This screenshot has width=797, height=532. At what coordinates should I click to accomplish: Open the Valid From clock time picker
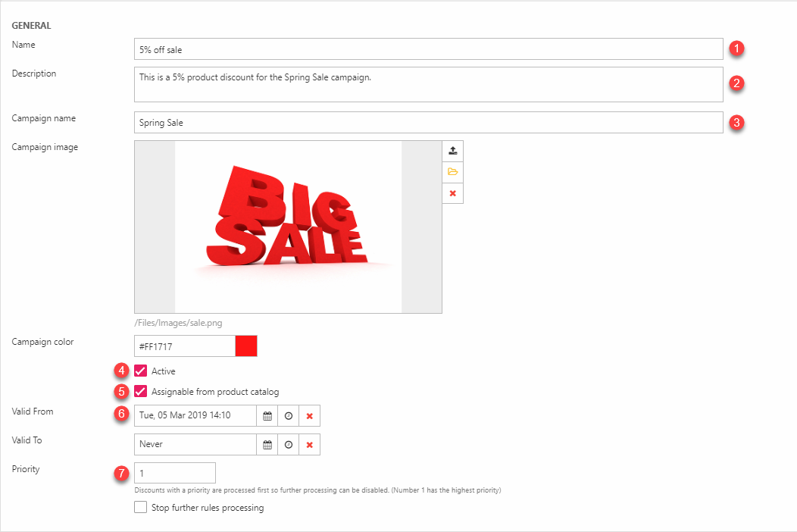click(288, 416)
